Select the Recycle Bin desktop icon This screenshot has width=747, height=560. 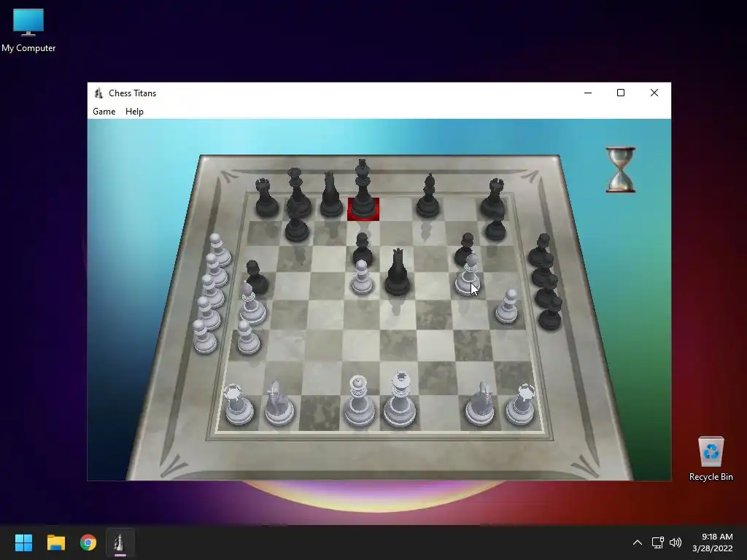[x=711, y=459]
